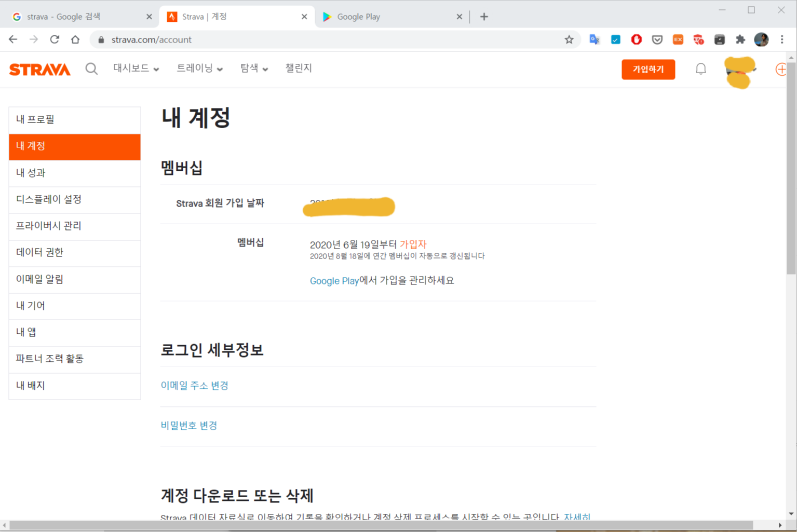Open the Chrome profile avatar
The width and height of the screenshot is (797, 532).
tap(761, 39)
